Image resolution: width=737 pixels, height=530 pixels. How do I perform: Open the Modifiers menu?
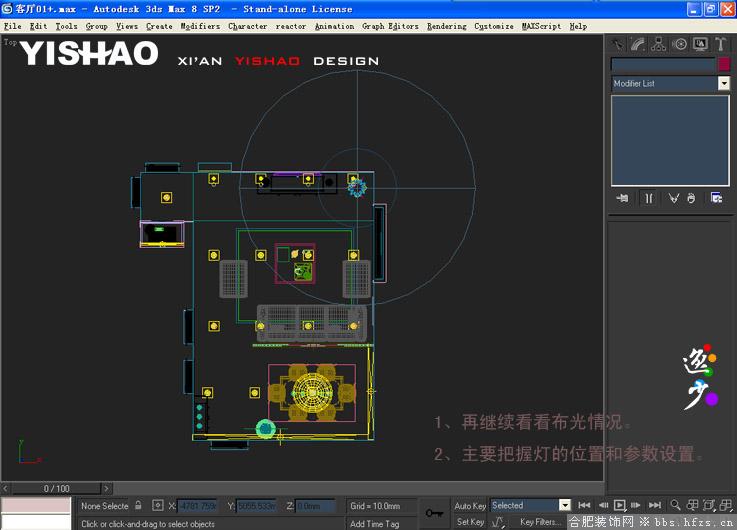(x=200, y=26)
